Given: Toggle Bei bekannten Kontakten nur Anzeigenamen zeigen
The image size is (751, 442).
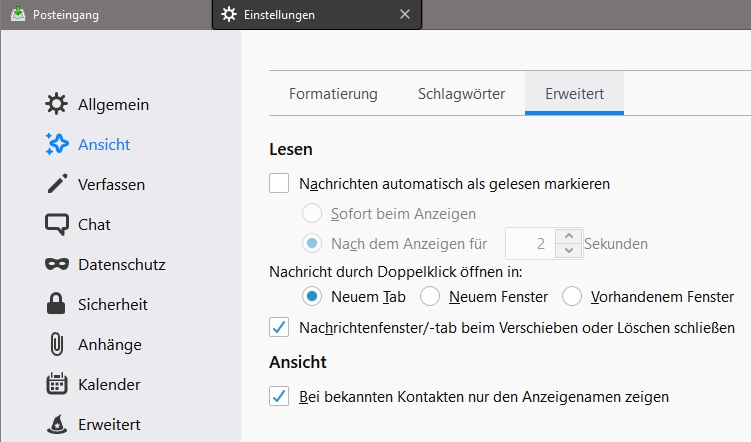Looking at the screenshot, I should [279, 397].
